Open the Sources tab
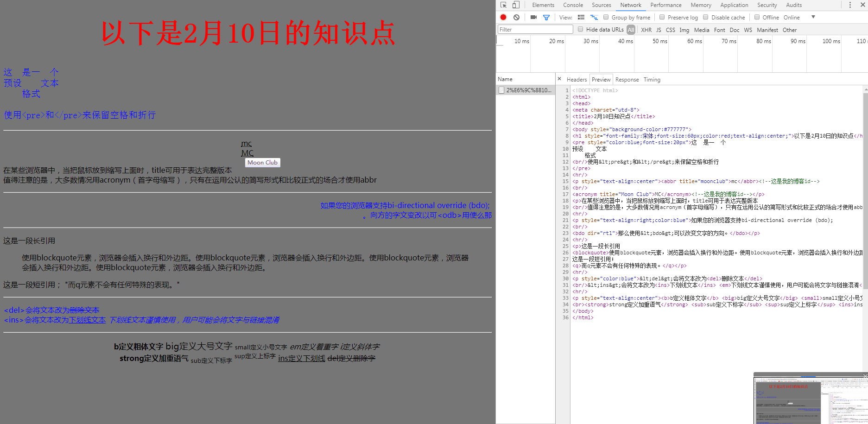 pyautogui.click(x=602, y=5)
